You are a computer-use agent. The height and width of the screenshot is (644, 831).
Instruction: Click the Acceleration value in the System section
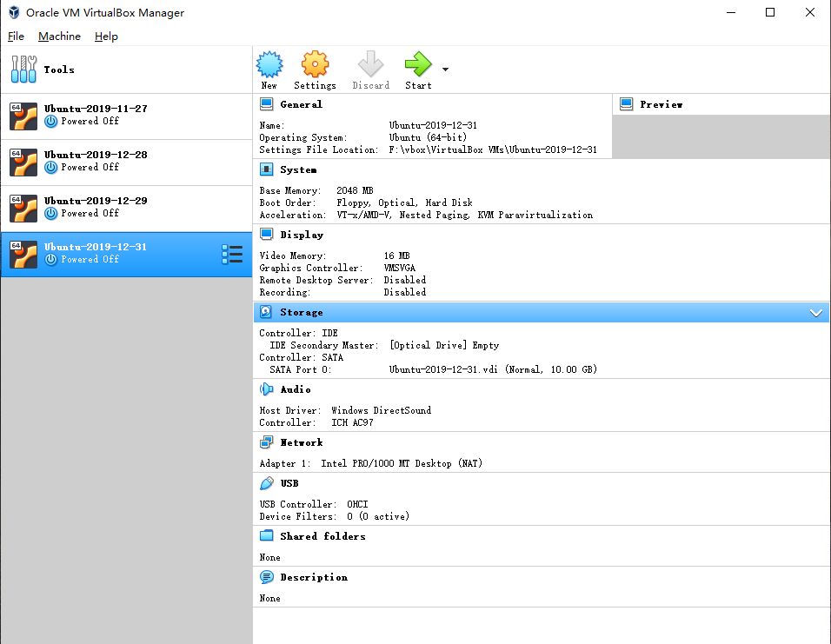click(465, 215)
